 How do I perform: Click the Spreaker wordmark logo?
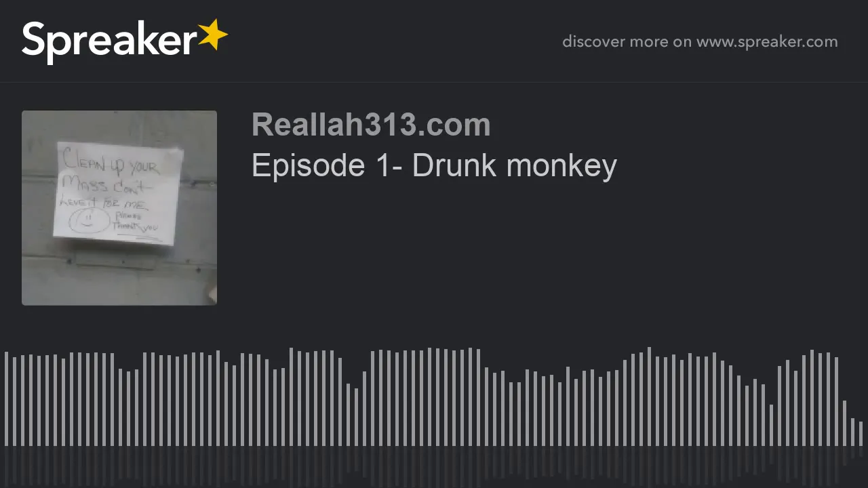point(125,41)
